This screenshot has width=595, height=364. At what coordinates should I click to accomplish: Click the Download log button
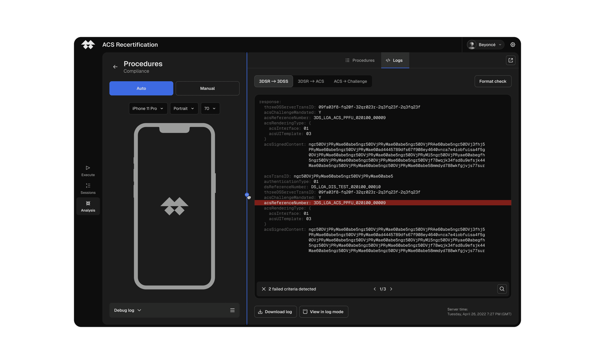[x=275, y=312]
